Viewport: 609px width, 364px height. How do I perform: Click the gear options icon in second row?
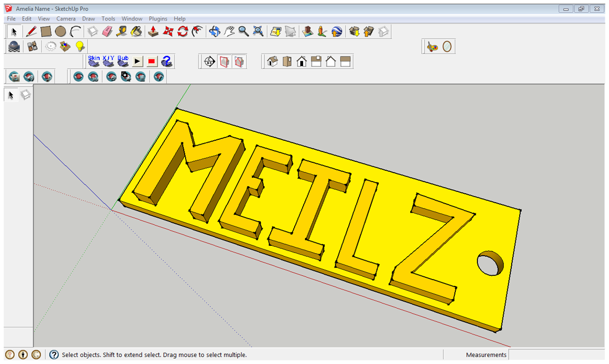(51, 47)
